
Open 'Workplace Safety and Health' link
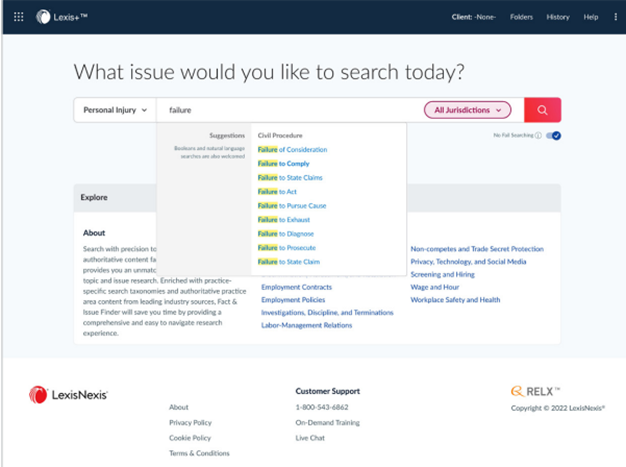coord(455,300)
